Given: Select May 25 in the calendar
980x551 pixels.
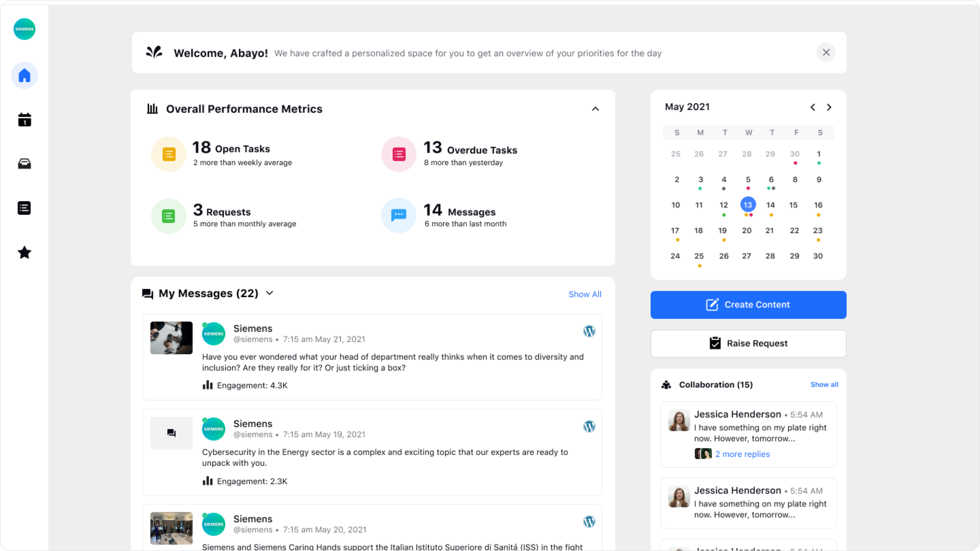Looking at the screenshot, I should pos(699,256).
